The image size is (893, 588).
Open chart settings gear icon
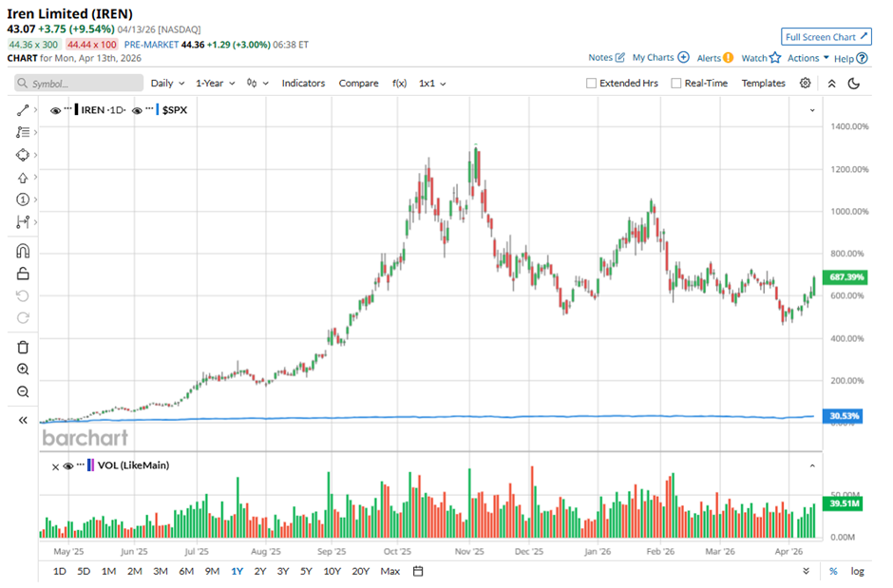click(x=805, y=84)
